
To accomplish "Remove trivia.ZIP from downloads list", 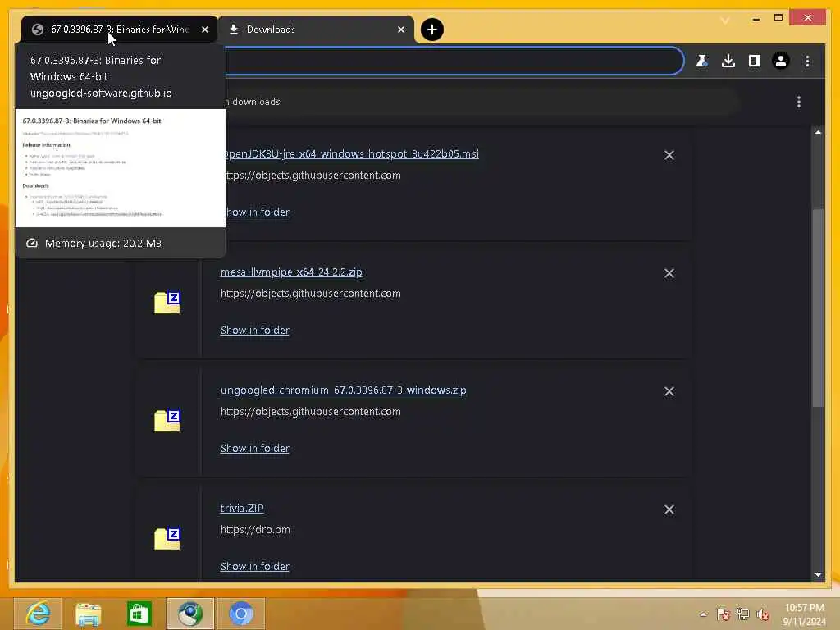I will click(669, 509).
